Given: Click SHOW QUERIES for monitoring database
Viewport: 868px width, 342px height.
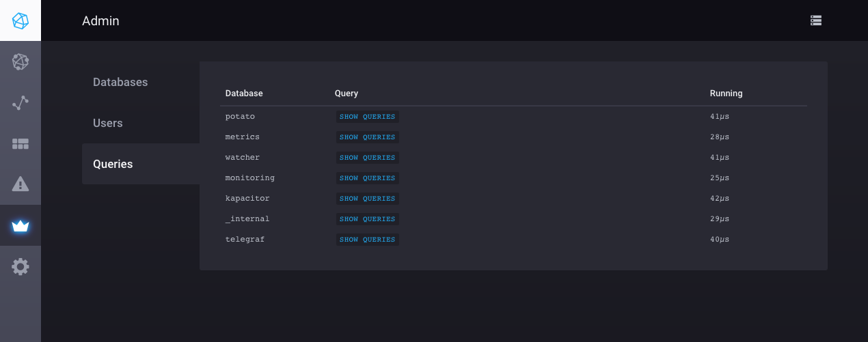Looking at the screenshot, I should click(367, 178).
